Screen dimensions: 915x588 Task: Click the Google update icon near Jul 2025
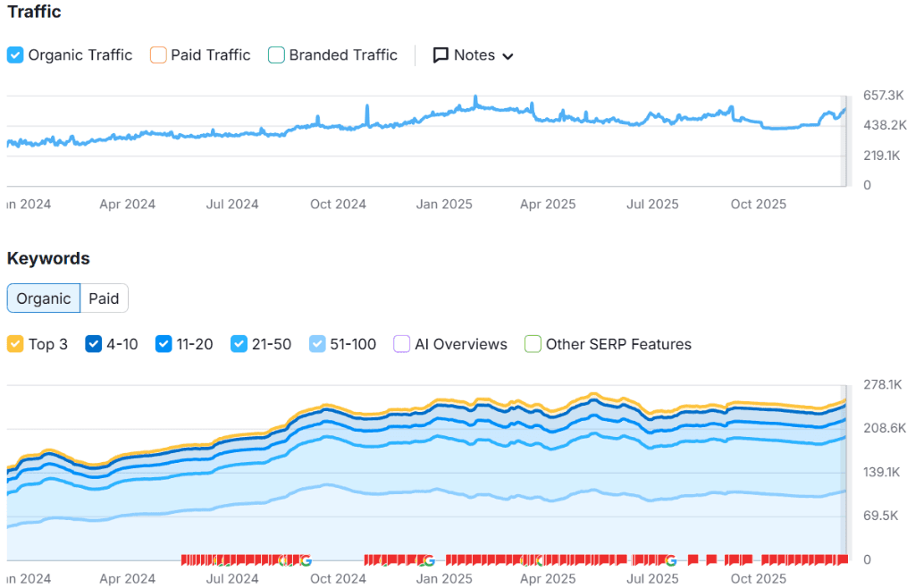pyautogui.click(x=670, y=561)
